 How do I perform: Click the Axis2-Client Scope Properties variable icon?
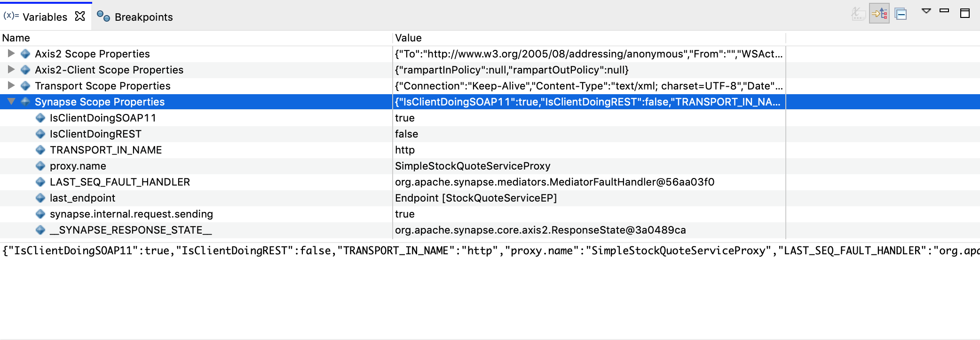coord(25,70)
